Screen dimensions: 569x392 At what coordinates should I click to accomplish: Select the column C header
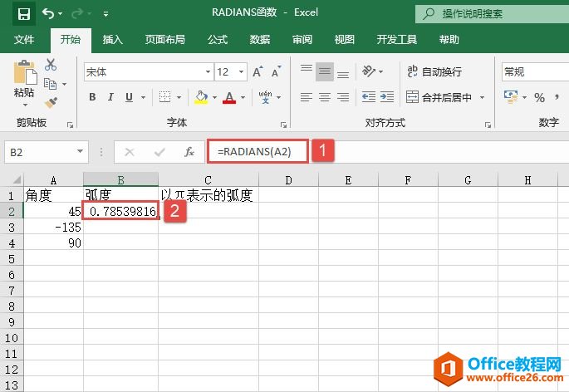click(208, 179)
